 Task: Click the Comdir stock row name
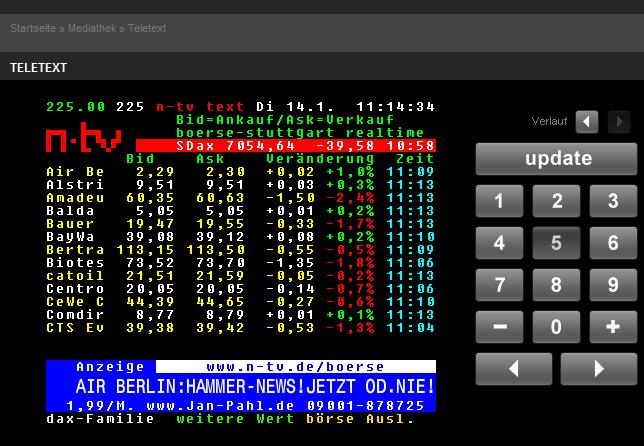75,315
